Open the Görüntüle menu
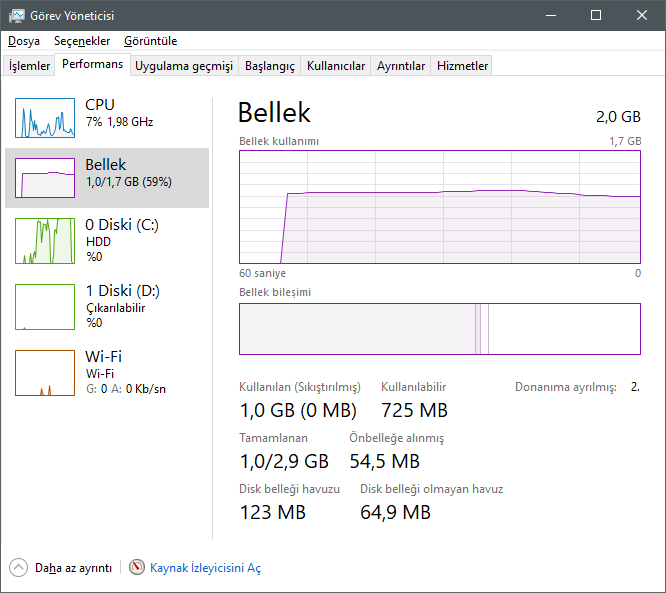The width and height of the screenshot is (666, 593). [x=151, y=41]
